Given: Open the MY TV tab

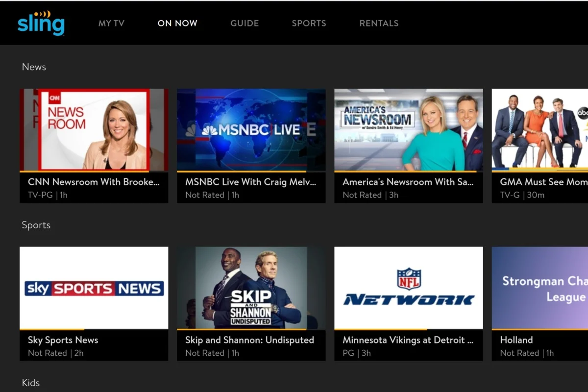Looking at the screenshot, I should click(x=111, y=23).
